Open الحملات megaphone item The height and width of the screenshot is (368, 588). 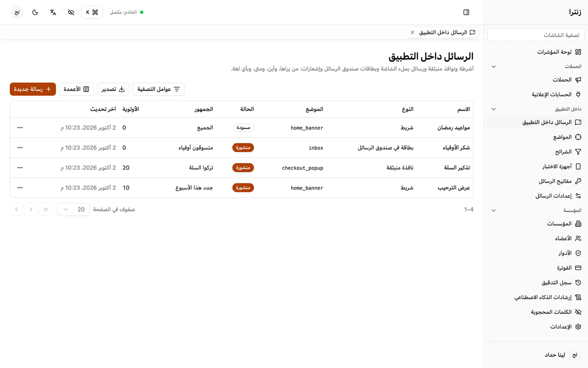536,80
